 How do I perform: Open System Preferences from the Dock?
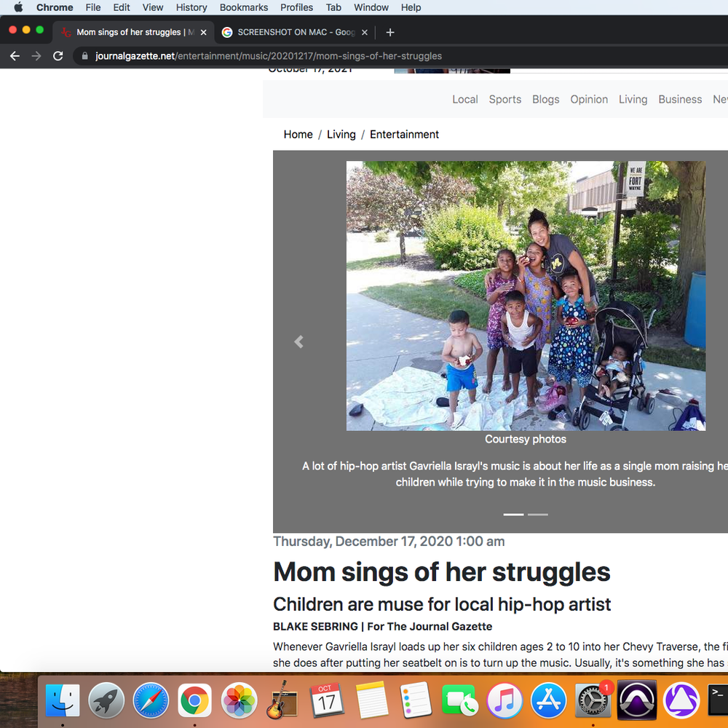pyautogui.click(x=593, y=700)
